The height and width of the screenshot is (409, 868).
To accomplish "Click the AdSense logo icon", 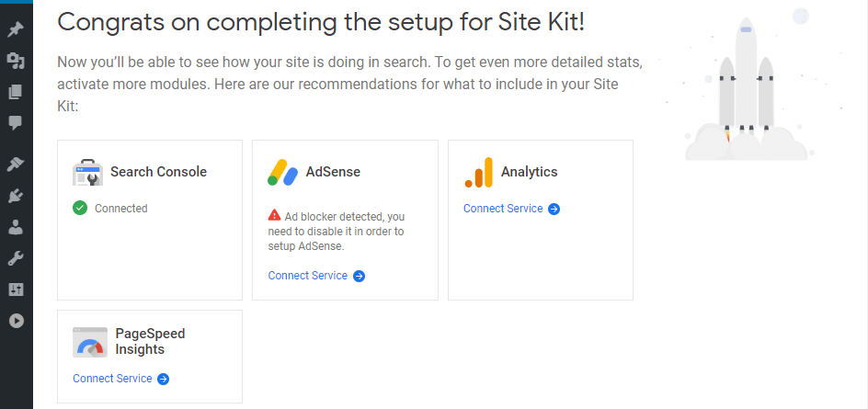I will point(283,172).
